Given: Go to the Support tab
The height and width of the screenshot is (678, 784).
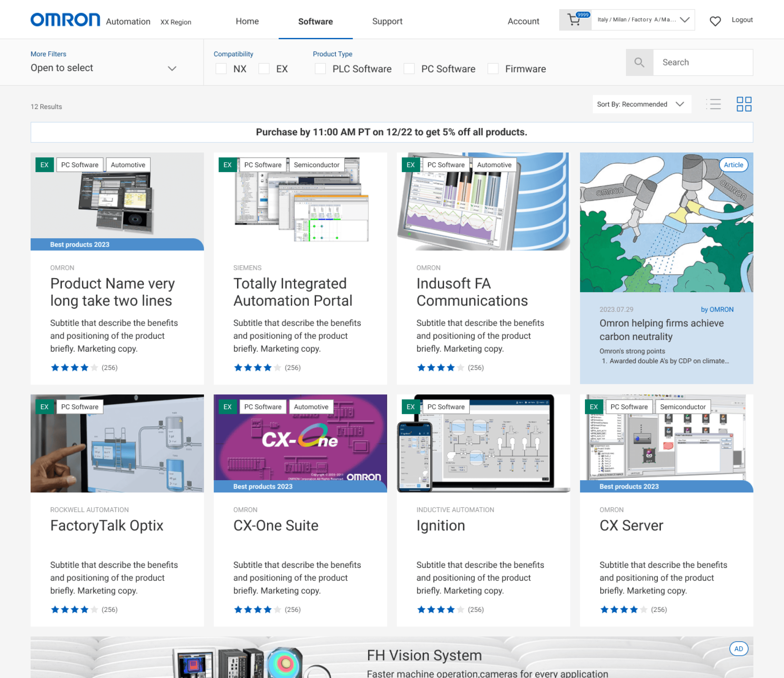Looking at the screenshot, I should coord(387,21).
